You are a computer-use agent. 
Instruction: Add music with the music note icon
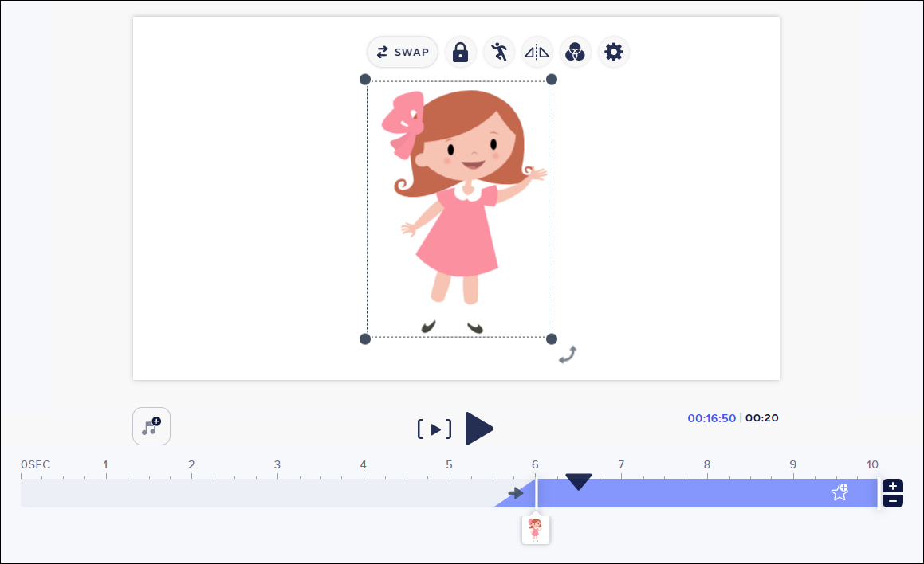(x=151, y=426)
